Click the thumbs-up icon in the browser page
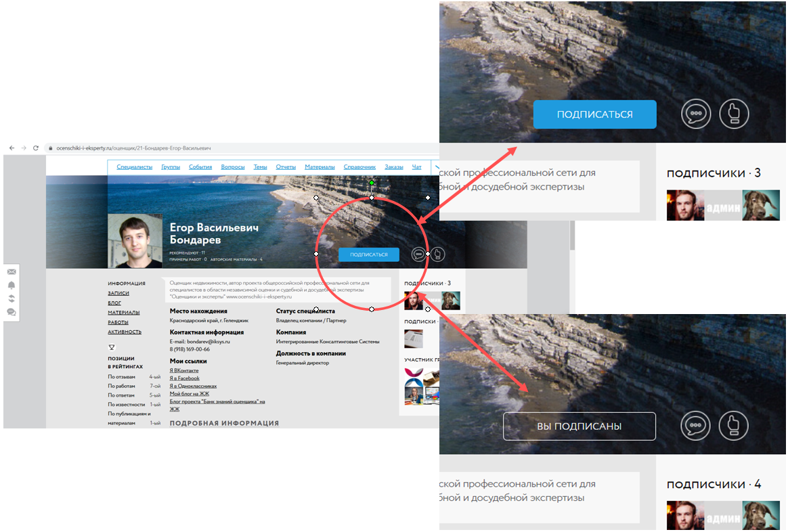788x532 pixels. 438,254
